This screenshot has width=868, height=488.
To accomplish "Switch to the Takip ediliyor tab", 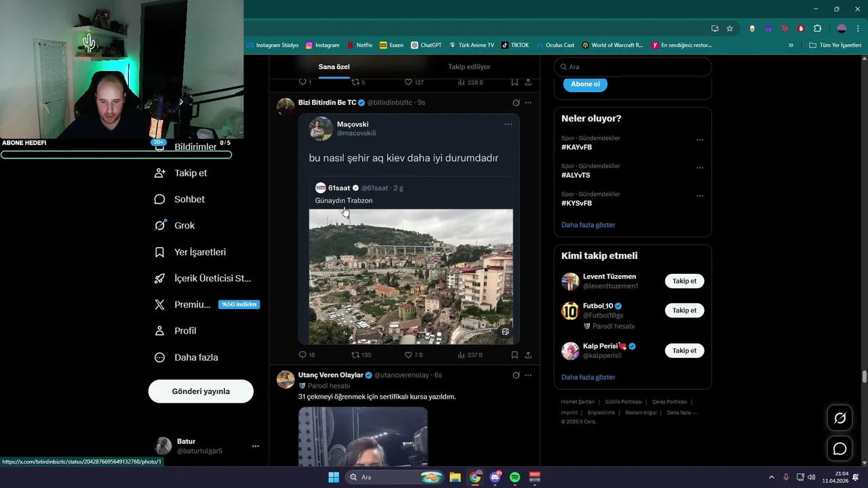I will click(x=469, y=67).
